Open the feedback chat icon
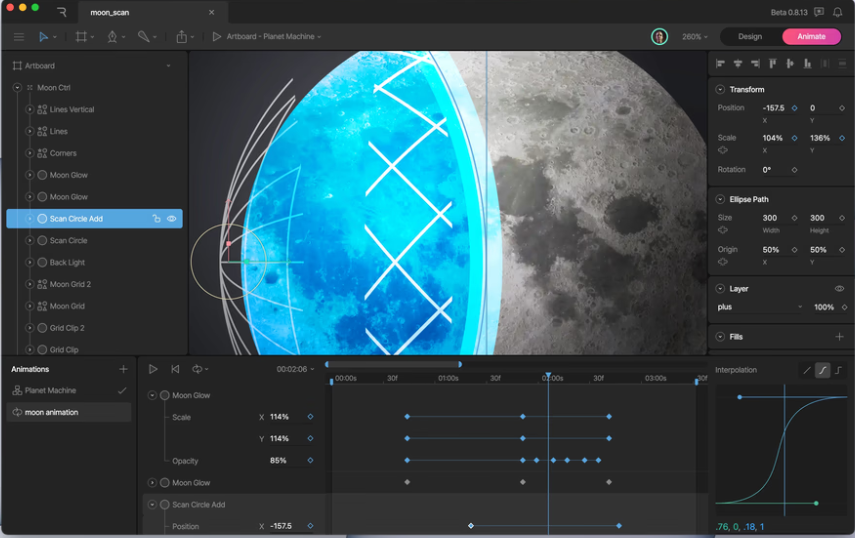Viewport: 855px width, 538px height. pyautogui.click(x=818, y=12)
